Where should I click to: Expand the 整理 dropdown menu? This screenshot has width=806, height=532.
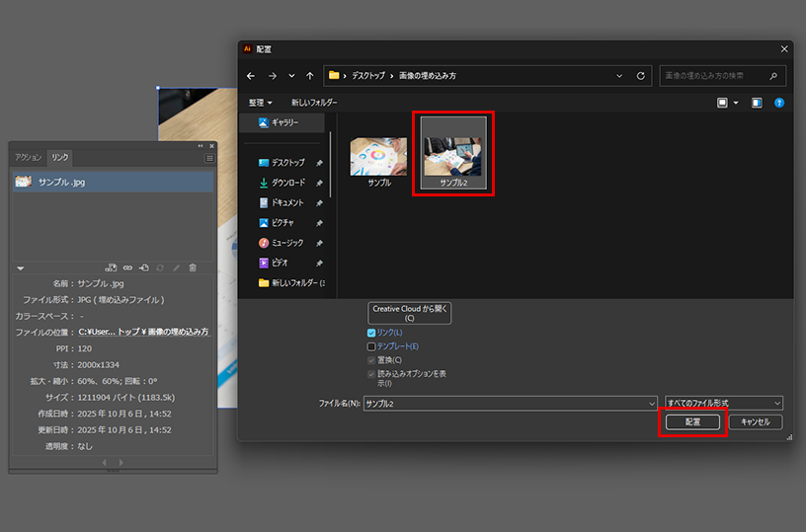tap(261, 103)
